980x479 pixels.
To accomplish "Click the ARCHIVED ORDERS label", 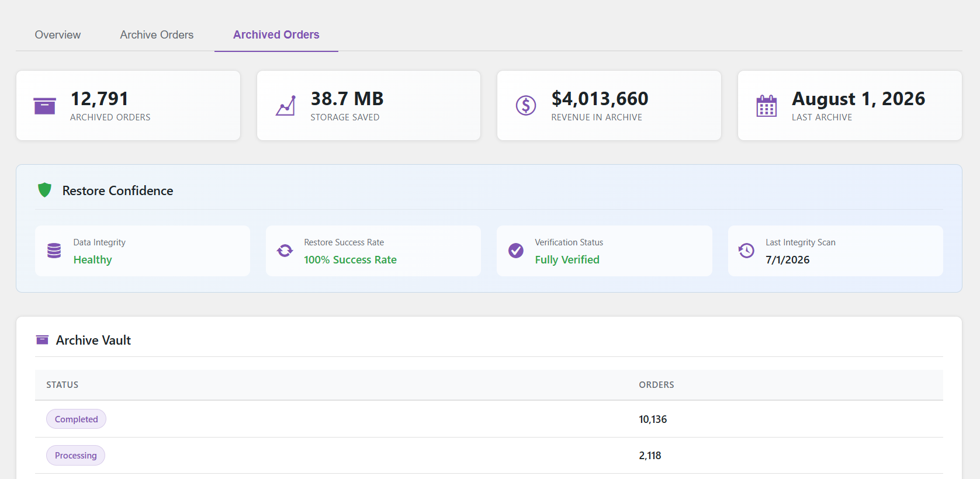I will 110,117.
